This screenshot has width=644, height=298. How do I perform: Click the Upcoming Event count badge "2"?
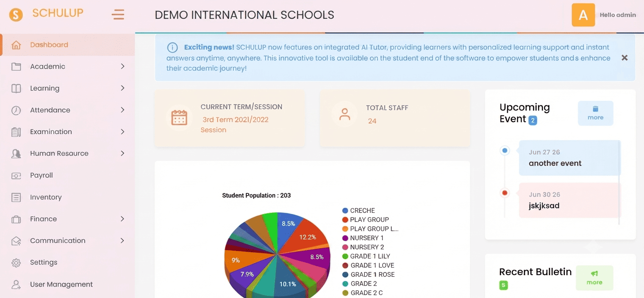coord(533,121)
